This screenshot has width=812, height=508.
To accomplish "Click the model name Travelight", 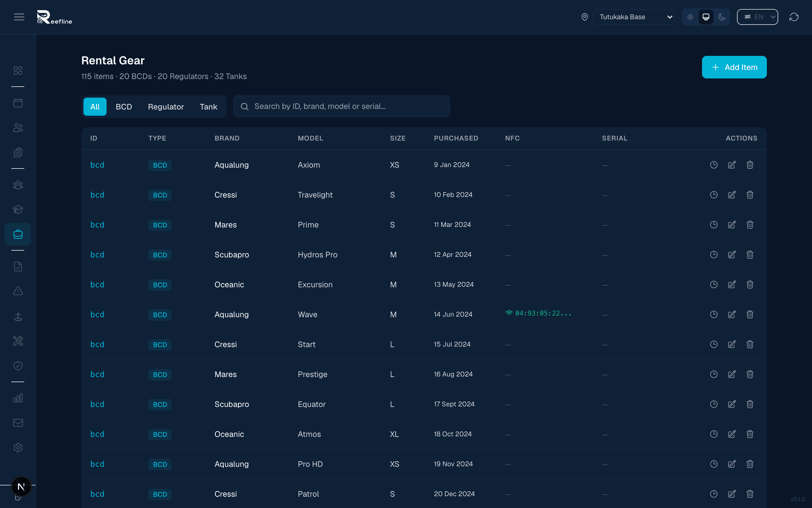I will click(315, 194).
